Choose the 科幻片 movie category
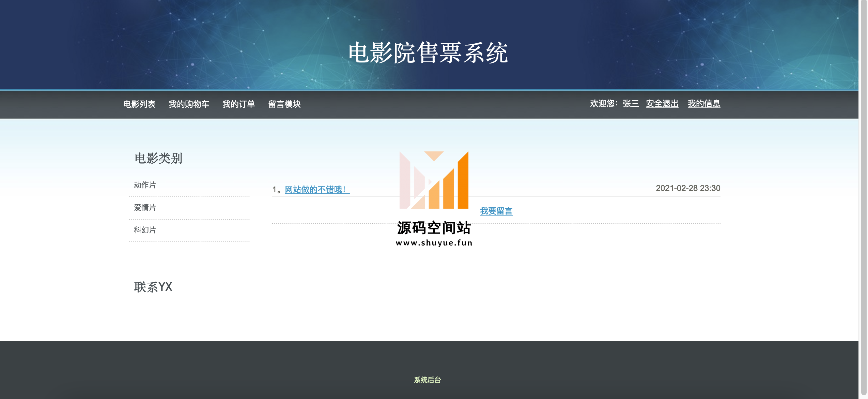Image resolution: width=868 pixels, height=399 pixels. point(145,230)
